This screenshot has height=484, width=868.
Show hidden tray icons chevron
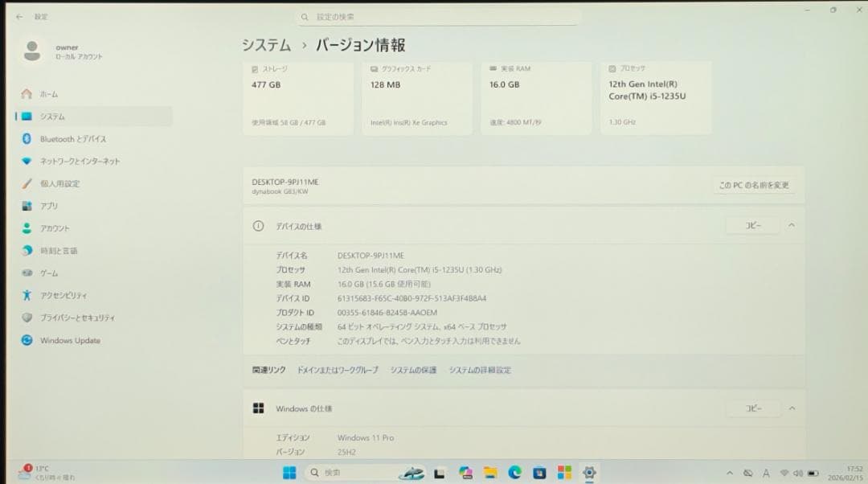[x=730, y=473]
